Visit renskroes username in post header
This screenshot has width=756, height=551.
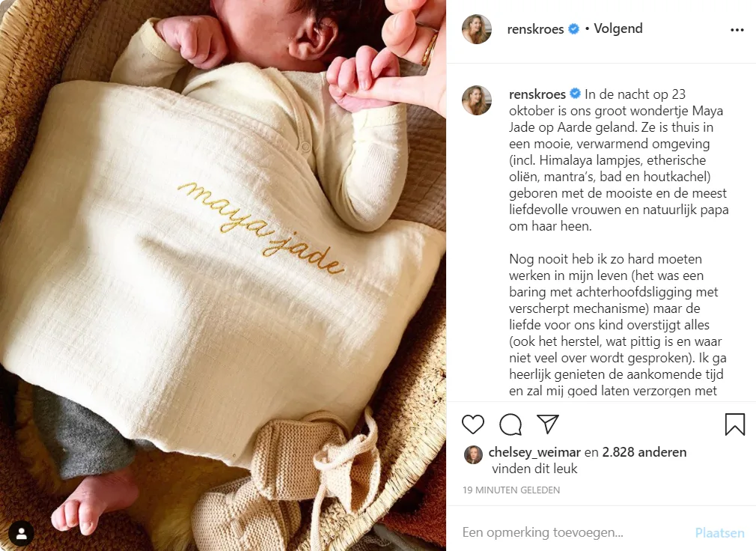pos(535,29)
